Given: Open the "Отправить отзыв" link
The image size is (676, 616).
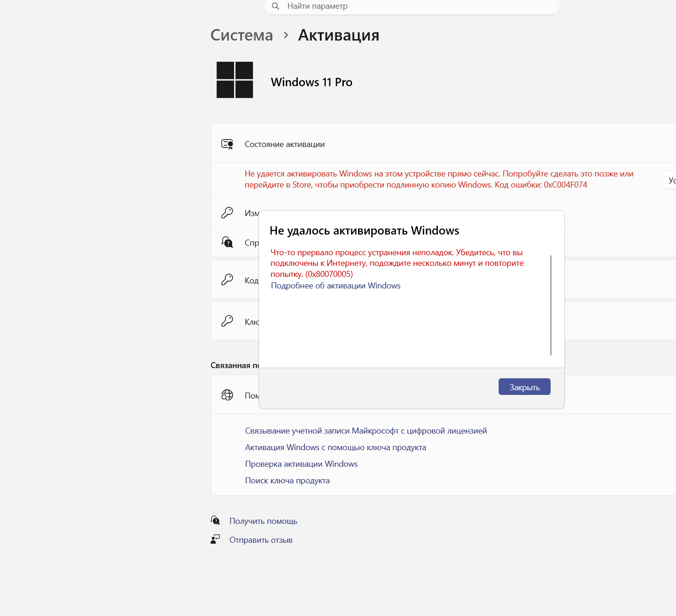Looking at the screenshot, I should 261,540.
